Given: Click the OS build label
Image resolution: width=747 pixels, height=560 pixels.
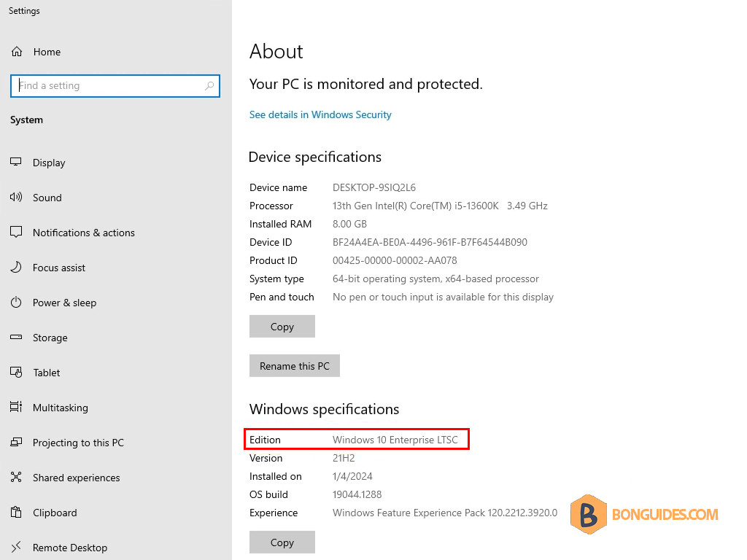Looking at the screenshot, I should (x=268, y=494).
